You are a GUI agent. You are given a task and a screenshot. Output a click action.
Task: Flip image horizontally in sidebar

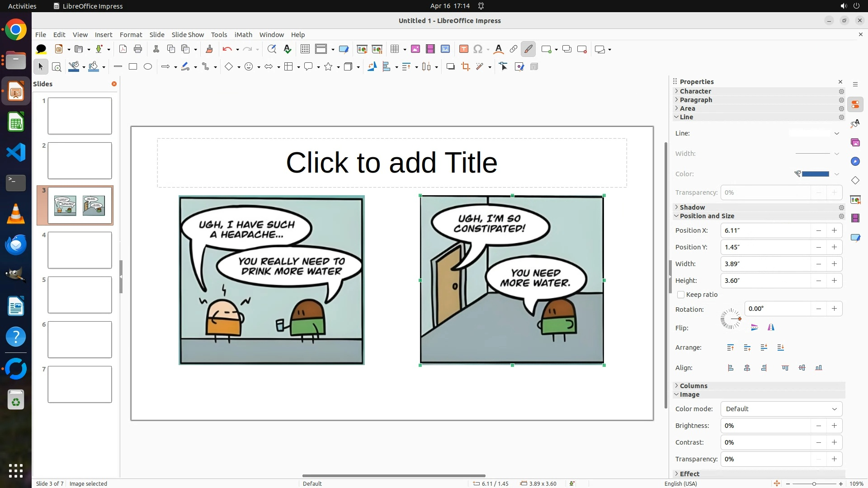point(771,328)
